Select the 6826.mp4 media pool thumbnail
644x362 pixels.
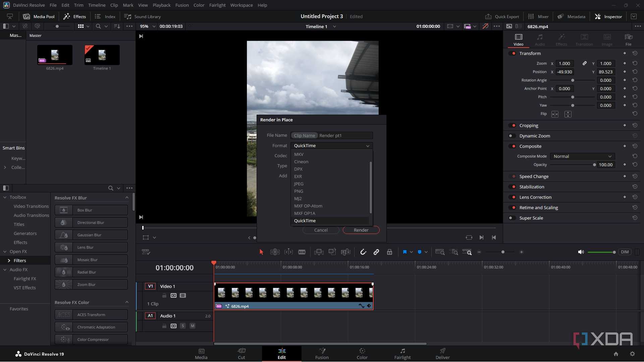pyautogui.click(x=55, y=55)
